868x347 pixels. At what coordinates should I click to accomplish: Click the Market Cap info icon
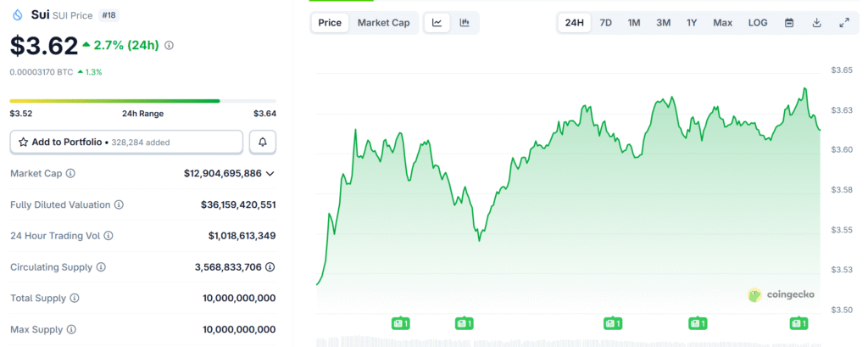pos(70,173)
